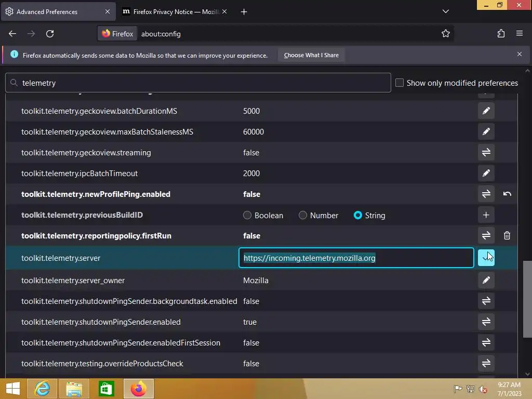532x399 pixels.
Task: Select toolkit.telemetry.ipcBatchTimeout name
Action: coord(79,173)
